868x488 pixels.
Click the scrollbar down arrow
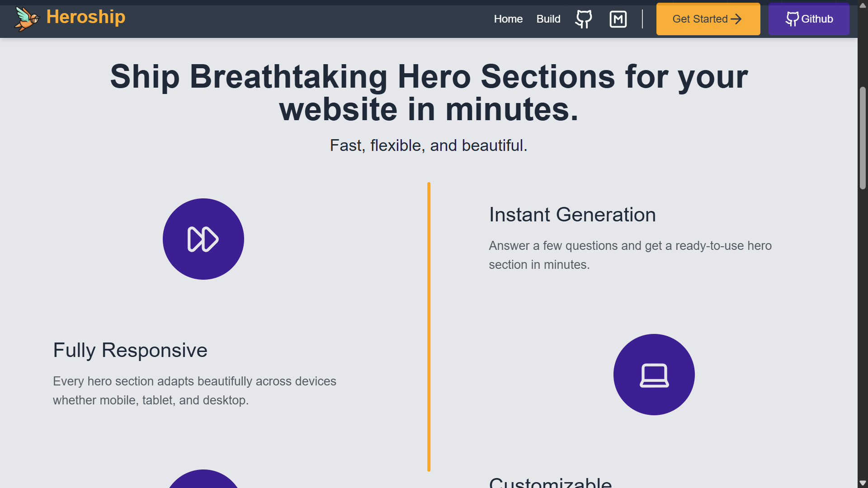(x=863, y=483)
